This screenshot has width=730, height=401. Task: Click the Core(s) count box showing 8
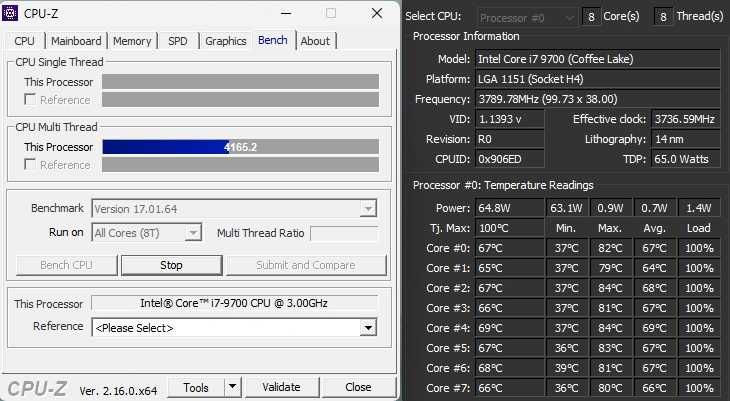coord(591,18)
